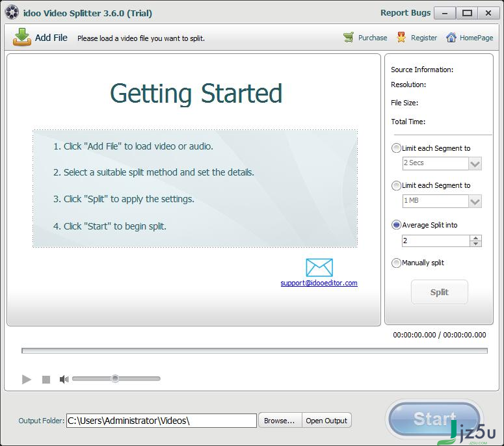Click support@idooeditor.com email link
The height and width of the screenshot is (446, 504).
coord(319,283)
